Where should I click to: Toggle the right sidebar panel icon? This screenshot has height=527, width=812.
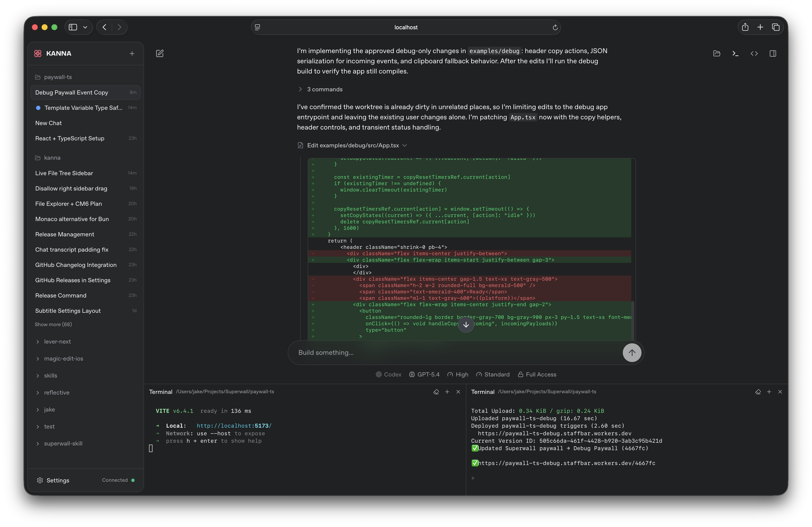(773, 54)
